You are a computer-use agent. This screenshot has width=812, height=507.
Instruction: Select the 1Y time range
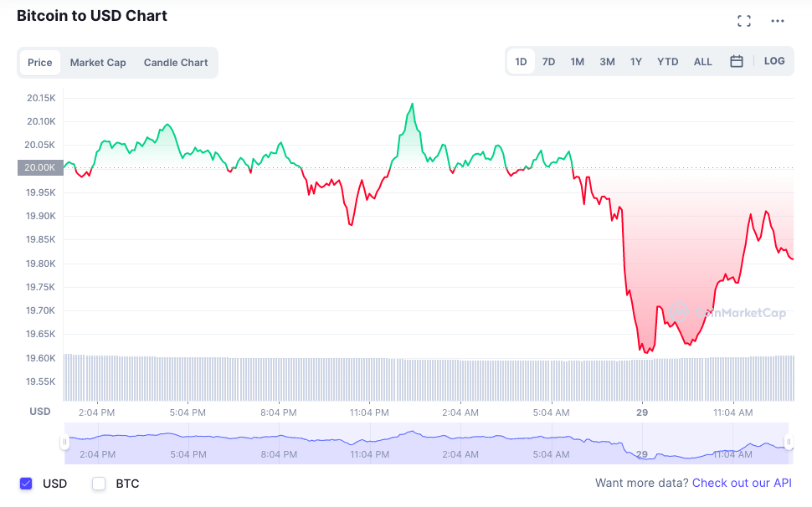point(636,61)
